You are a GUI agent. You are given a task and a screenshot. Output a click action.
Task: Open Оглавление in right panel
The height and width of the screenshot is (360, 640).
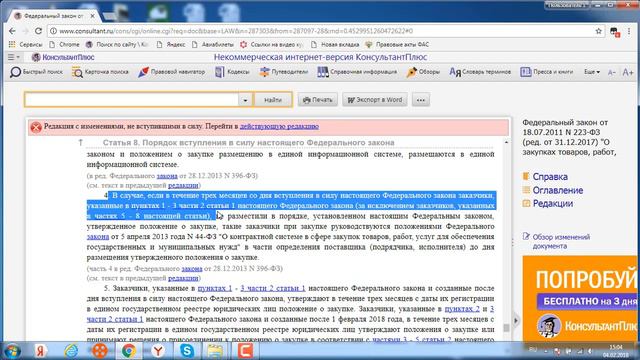click(x=558, y=190)
